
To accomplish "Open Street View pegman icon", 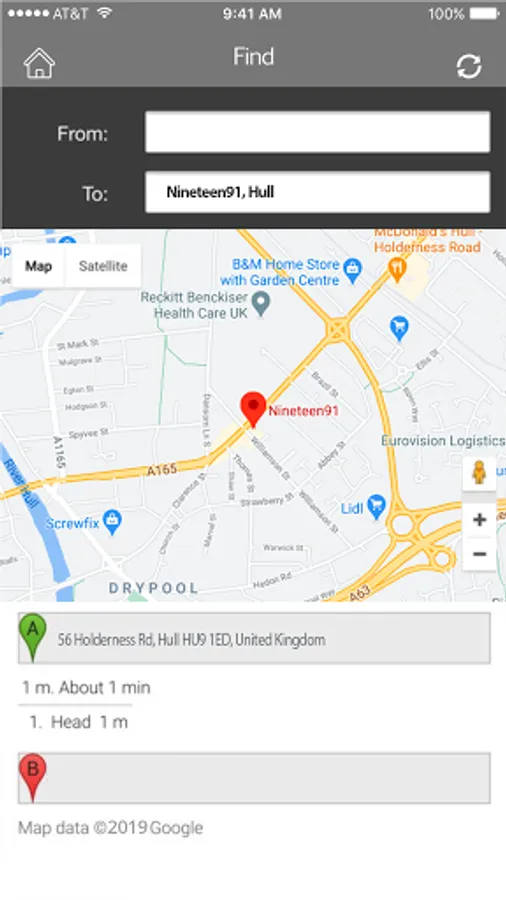I will pyautogui.click(x=479, y=473).
